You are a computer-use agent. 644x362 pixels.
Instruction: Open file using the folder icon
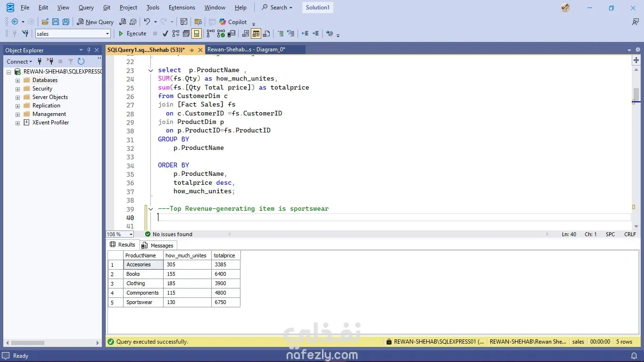[45, 22]
